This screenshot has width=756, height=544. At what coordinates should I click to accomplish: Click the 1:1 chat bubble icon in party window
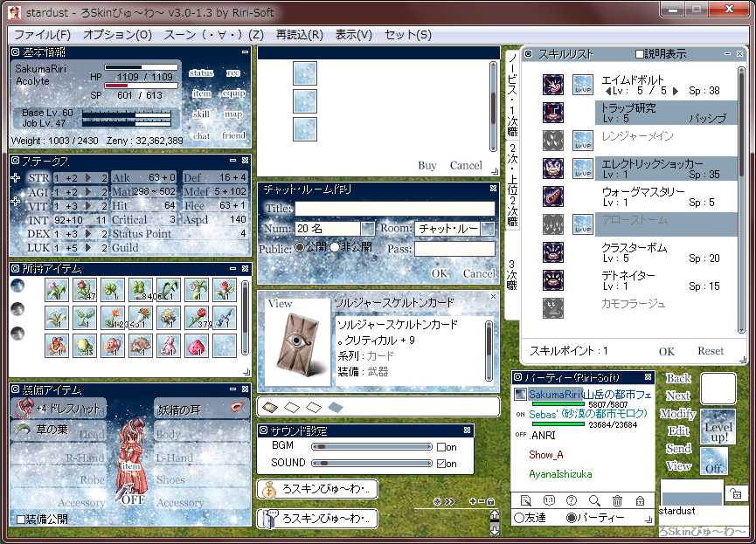click(x=549, y=500)
